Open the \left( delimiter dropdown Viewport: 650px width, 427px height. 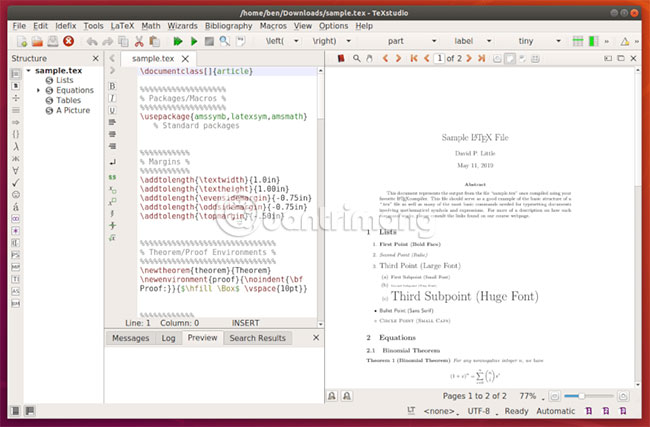288,41
